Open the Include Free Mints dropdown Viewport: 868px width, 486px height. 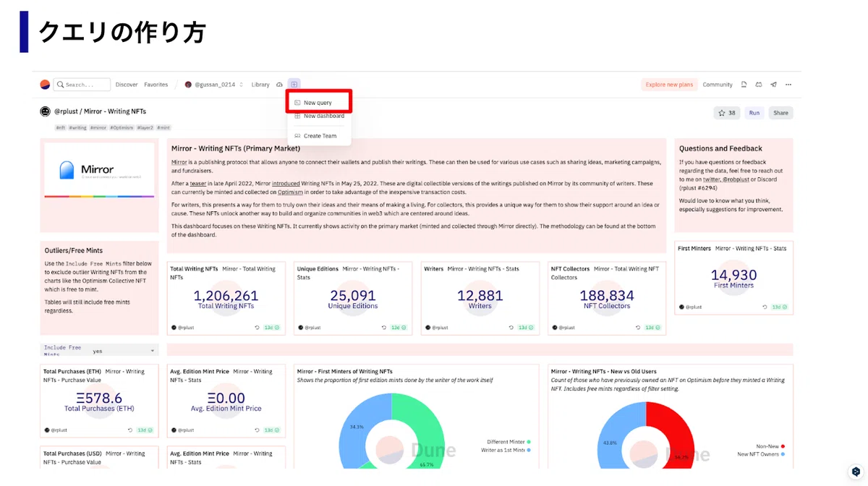[x=99, y=350]
